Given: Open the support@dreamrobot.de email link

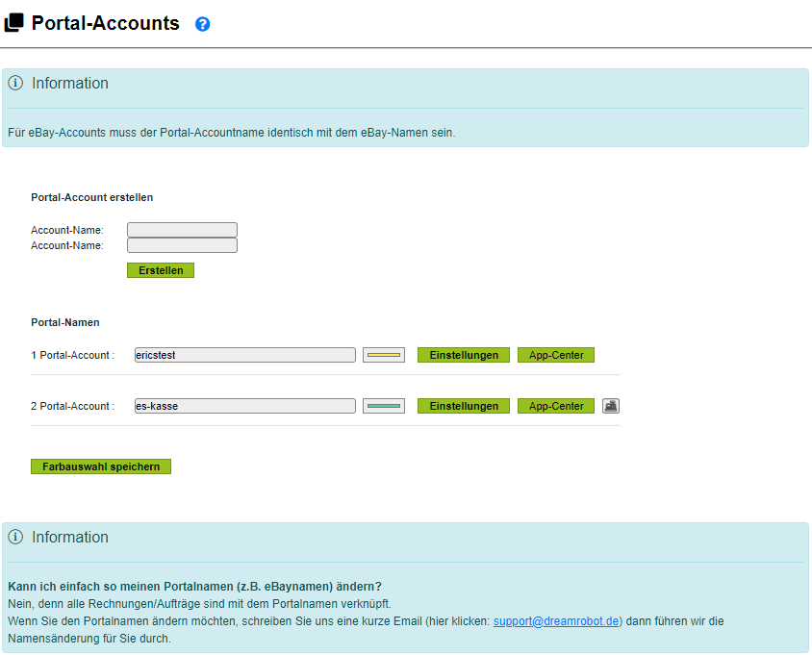Looking at the screenshot, I should pos(556,620).
